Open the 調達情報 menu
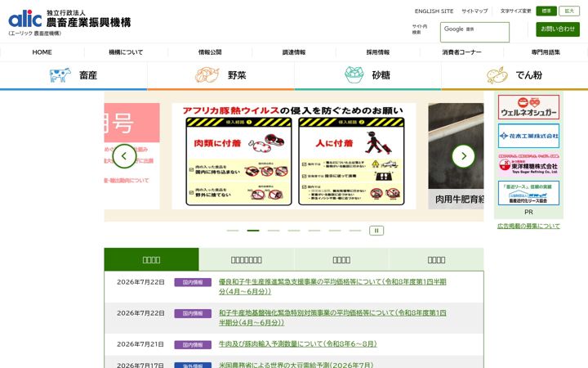This screenshot has width=588, height=368. pyautogui.click(x=294, y=52)
